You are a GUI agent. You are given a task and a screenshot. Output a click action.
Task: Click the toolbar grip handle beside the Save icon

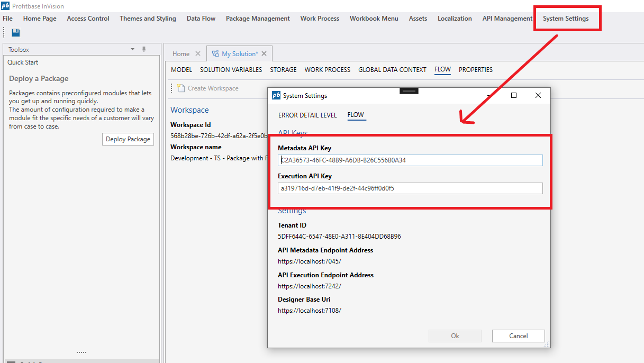coord(5,33)
